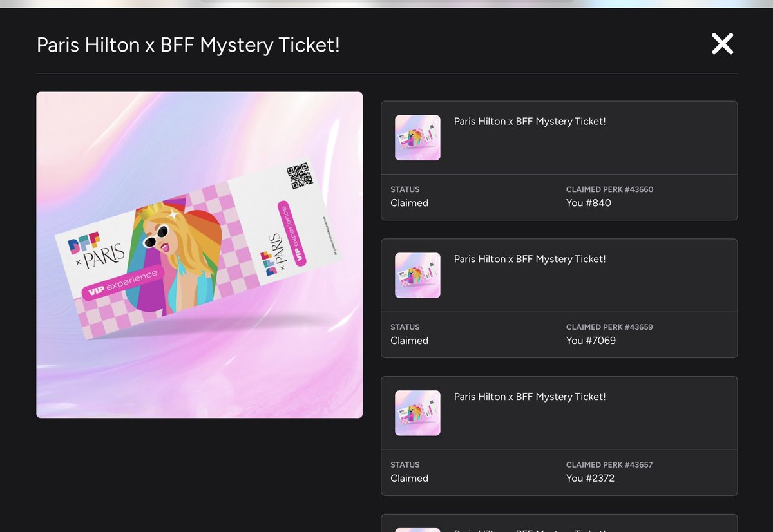Screen dimensions: 773x532
Task: Click the CLAIMED PERK #43660 label
Action: 611,189
